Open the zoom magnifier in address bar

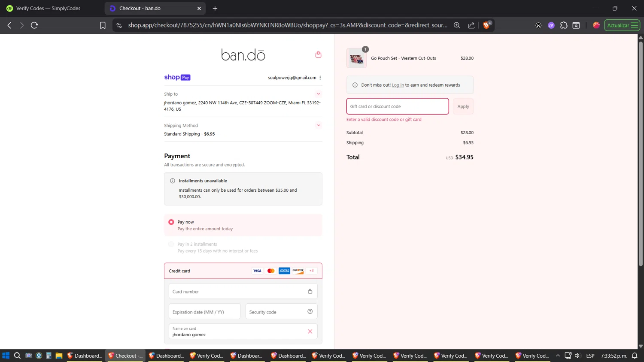point(457,25)
